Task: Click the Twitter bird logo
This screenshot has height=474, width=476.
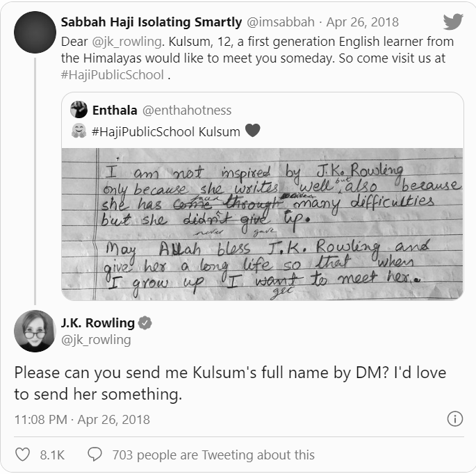Action: point(453,22)
